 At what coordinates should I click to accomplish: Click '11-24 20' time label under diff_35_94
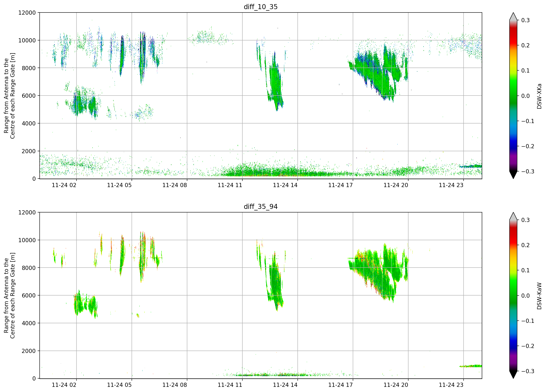[396, 385]
